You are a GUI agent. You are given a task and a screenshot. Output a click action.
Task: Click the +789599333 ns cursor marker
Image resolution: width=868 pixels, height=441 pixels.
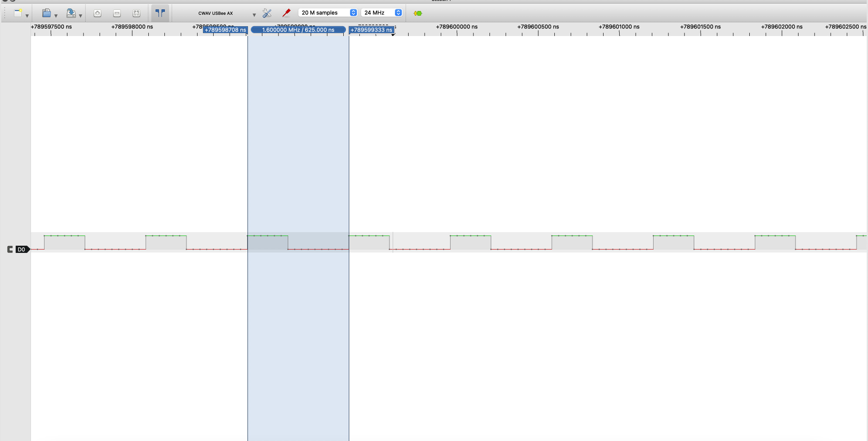pos(371,30)
